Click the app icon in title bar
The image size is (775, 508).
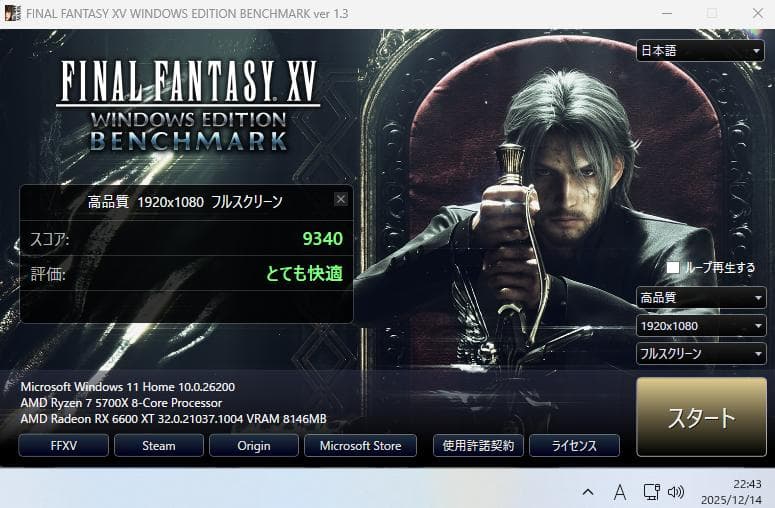(12, 13)
